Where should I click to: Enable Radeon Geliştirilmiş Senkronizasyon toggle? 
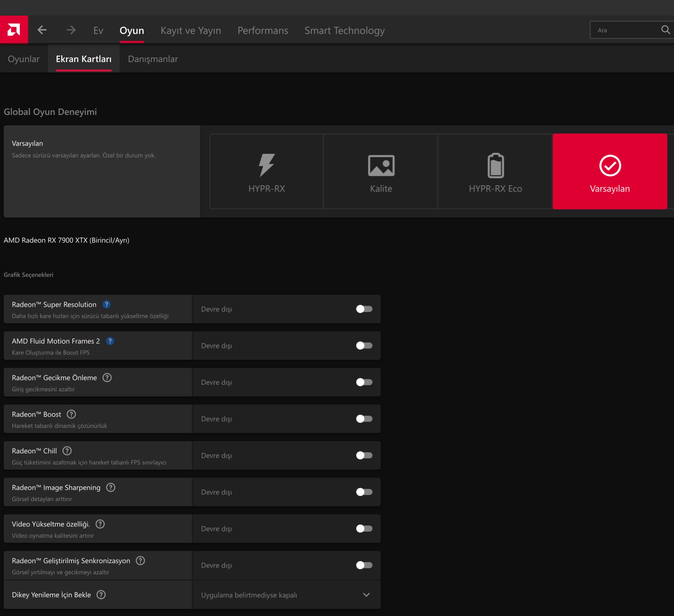tap(364, 565)
